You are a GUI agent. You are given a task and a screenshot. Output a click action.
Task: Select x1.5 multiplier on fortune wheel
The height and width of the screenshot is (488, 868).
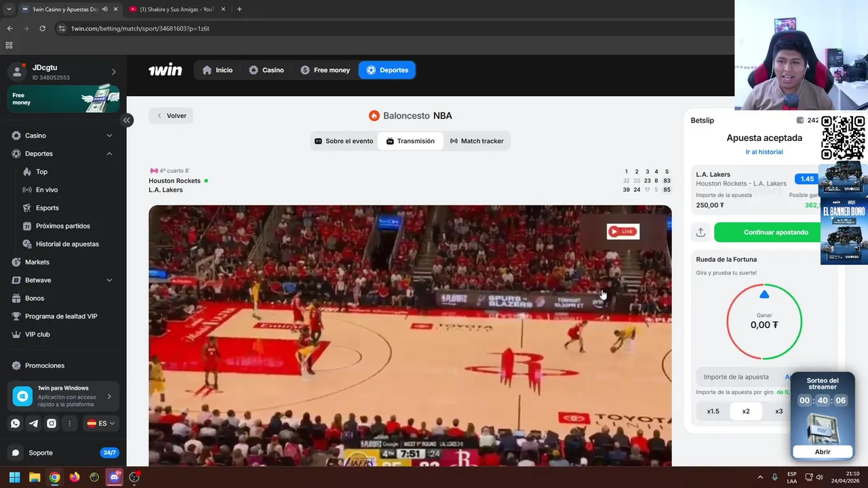[x=713, y=411]
